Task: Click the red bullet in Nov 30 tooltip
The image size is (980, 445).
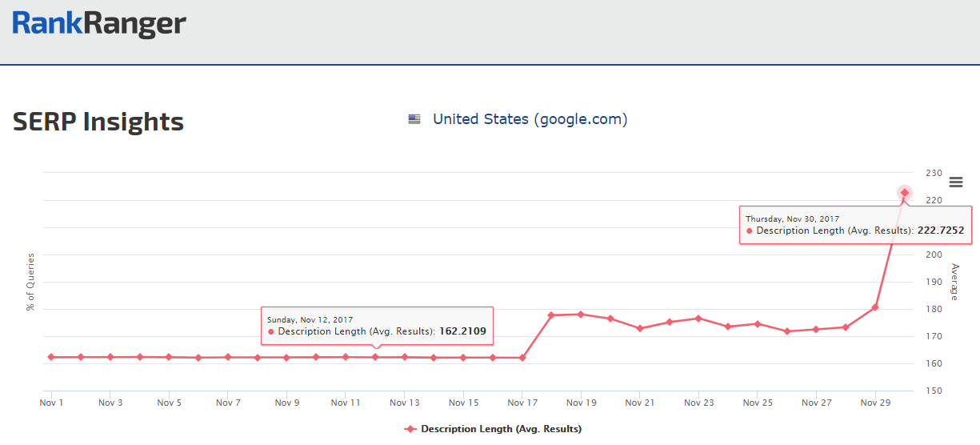Action: click(x=750, y=231)
